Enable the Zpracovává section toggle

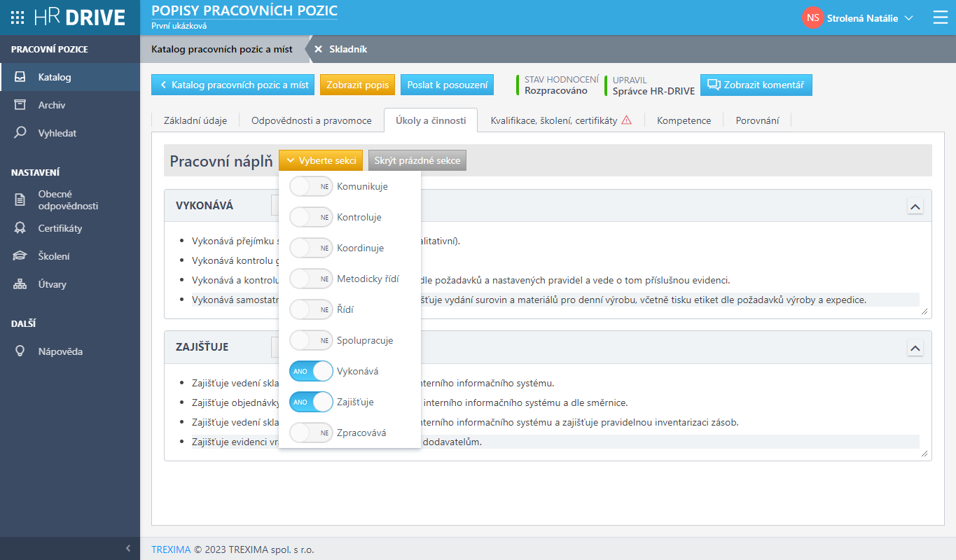click(311, 433)
